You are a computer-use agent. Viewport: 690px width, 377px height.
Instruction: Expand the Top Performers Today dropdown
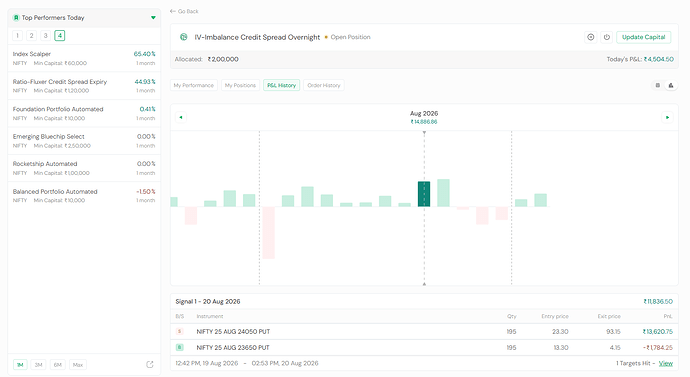click(x=153, y=18)
